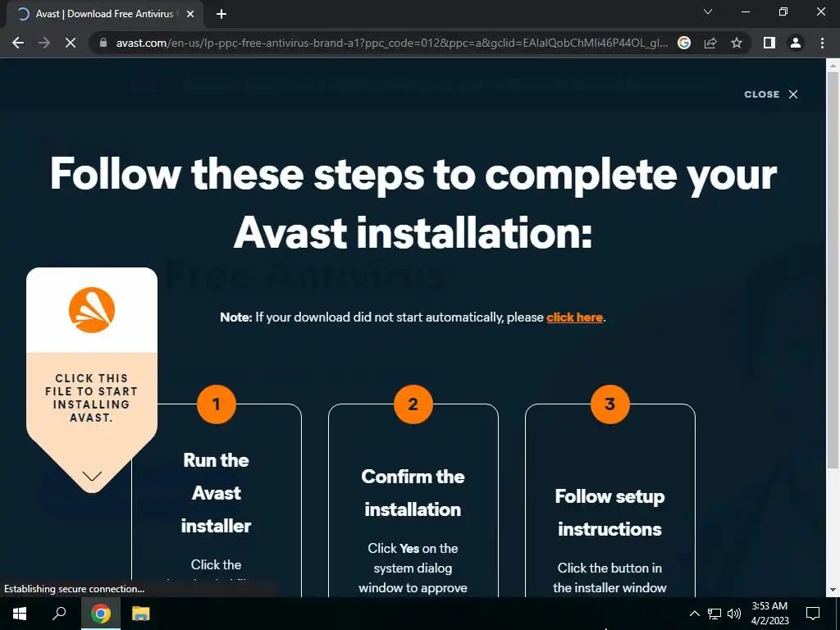The height and width of the screenshot is (630, 840).
Task: Click 'Click this file to start installing Avast'
Action: [92, 398]
